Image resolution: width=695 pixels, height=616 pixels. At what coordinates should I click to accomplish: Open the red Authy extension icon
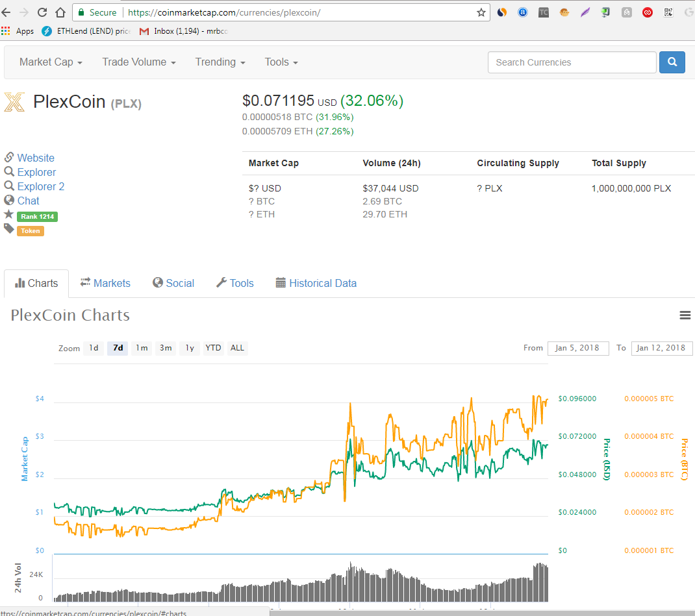pos(647,12)
